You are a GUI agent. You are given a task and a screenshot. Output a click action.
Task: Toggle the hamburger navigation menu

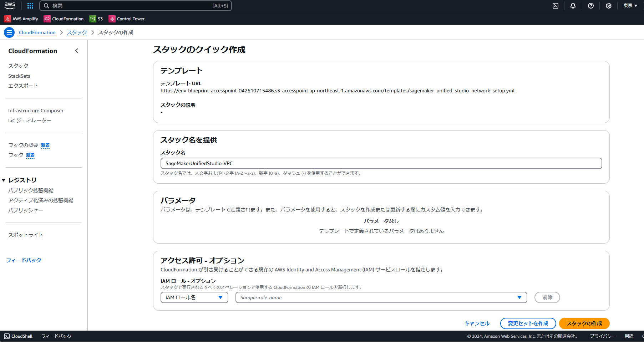(9, 32)
